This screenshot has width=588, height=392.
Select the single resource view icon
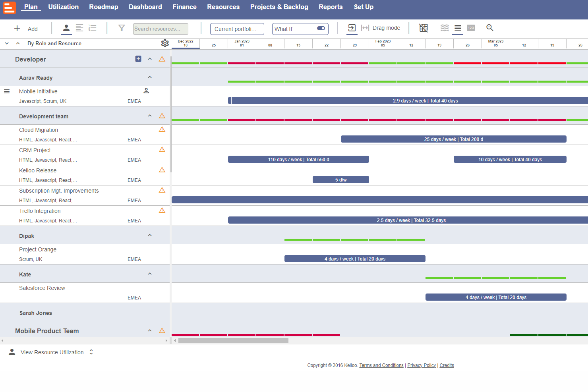tap(66, 28)
